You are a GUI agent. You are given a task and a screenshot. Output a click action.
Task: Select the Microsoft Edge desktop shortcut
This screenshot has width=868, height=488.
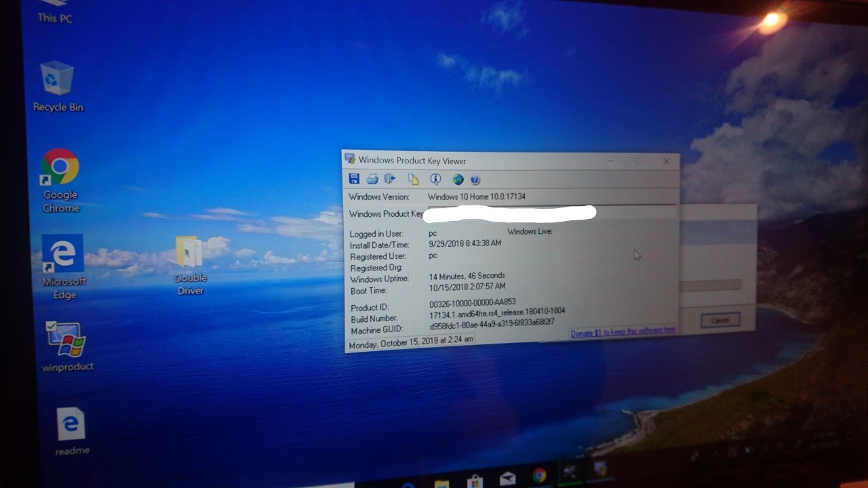[64, 266]
